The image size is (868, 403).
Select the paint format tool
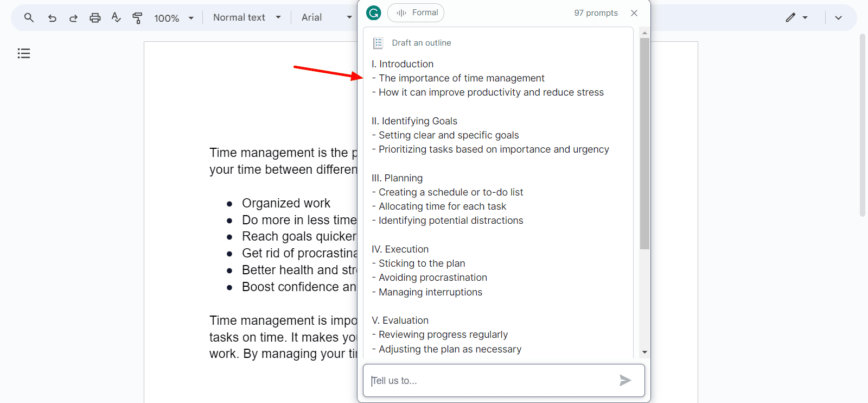[137, 18]
